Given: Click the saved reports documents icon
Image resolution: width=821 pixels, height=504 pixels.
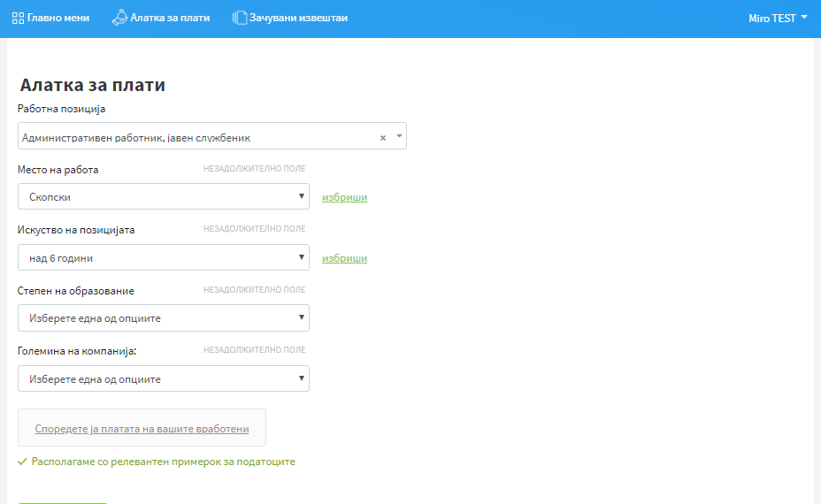Looking at the screenshot, I should (239, 18).
